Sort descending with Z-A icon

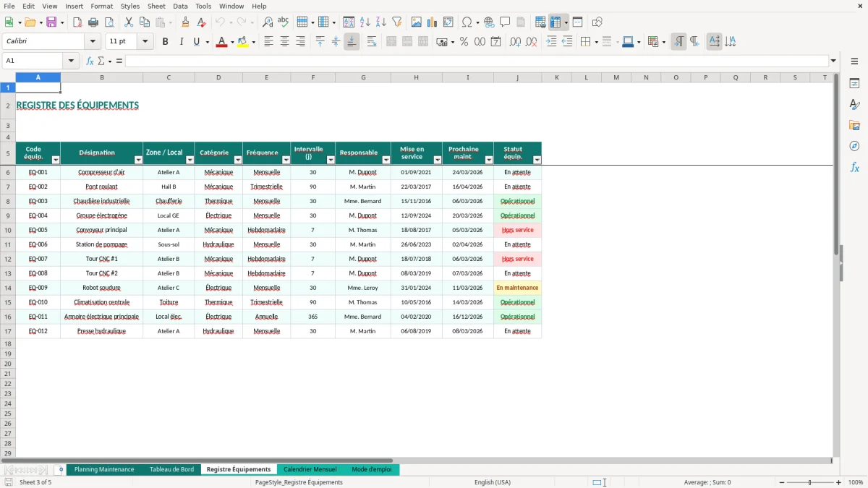click(380, 22)
